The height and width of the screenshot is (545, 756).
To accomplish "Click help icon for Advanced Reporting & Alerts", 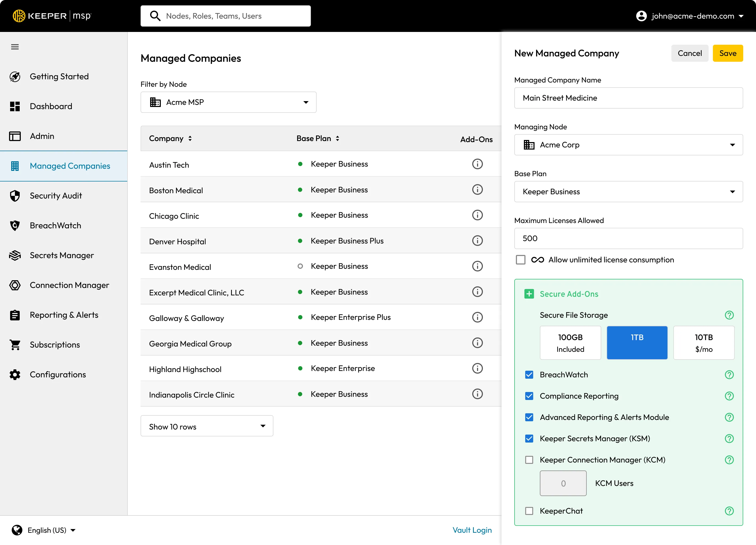I will (729, 418).
